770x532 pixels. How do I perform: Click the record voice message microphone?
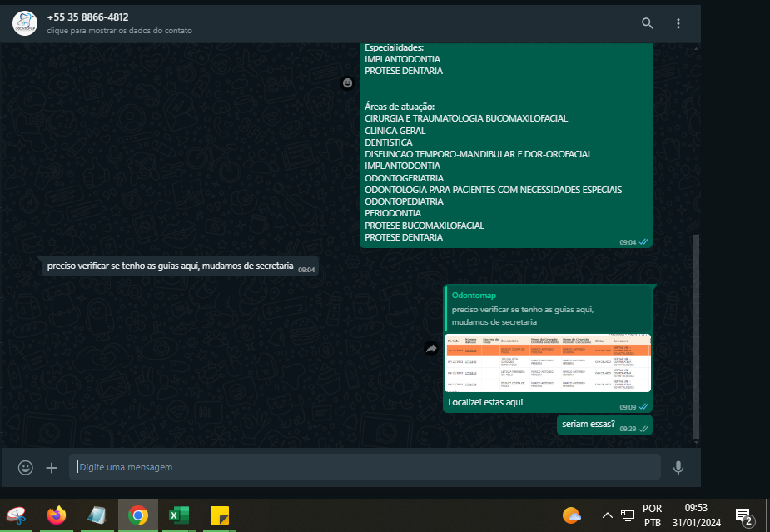[x=678, y=468]
